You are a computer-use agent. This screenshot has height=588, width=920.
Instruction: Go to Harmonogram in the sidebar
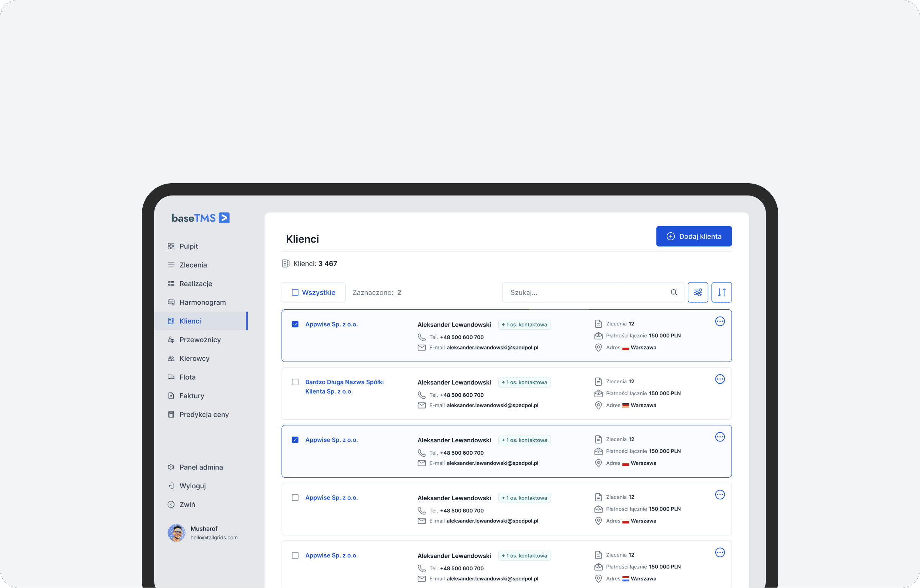202,302
